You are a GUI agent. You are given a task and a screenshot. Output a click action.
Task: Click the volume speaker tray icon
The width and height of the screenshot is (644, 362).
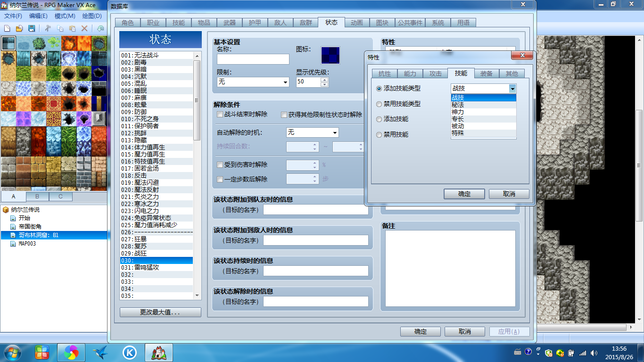click(594, 353)
